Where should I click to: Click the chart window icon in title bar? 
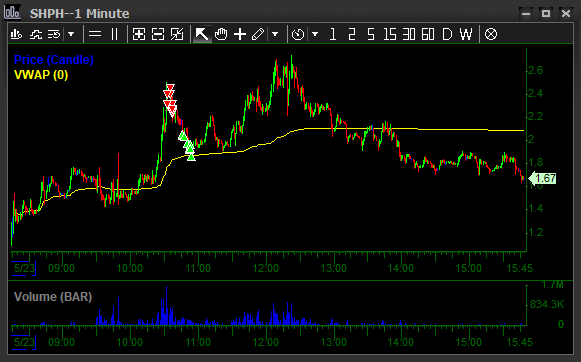point(12,12)
